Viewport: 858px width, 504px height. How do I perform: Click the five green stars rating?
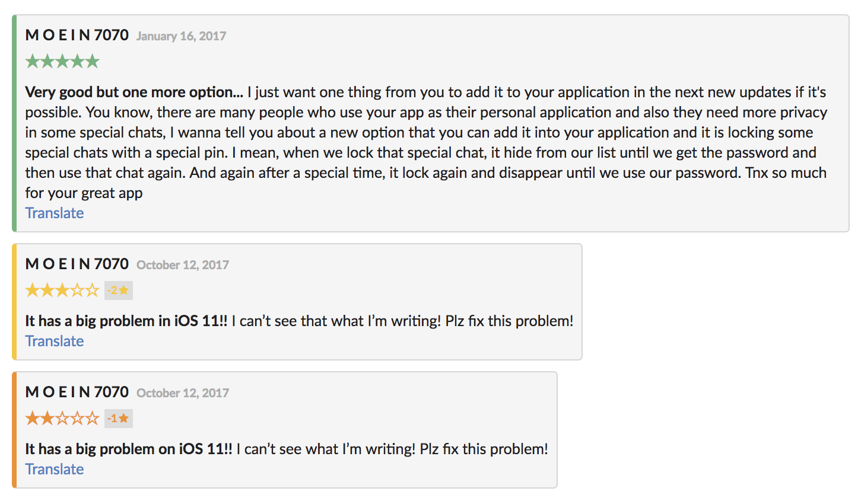click(62, 61)
